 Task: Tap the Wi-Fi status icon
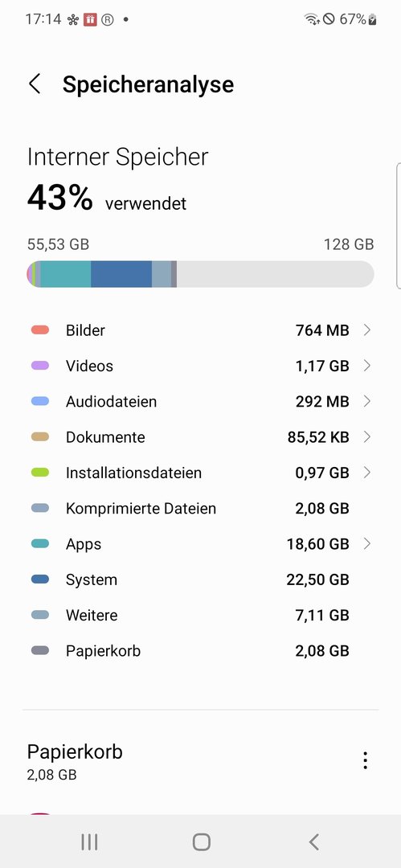tap(311, 19)
